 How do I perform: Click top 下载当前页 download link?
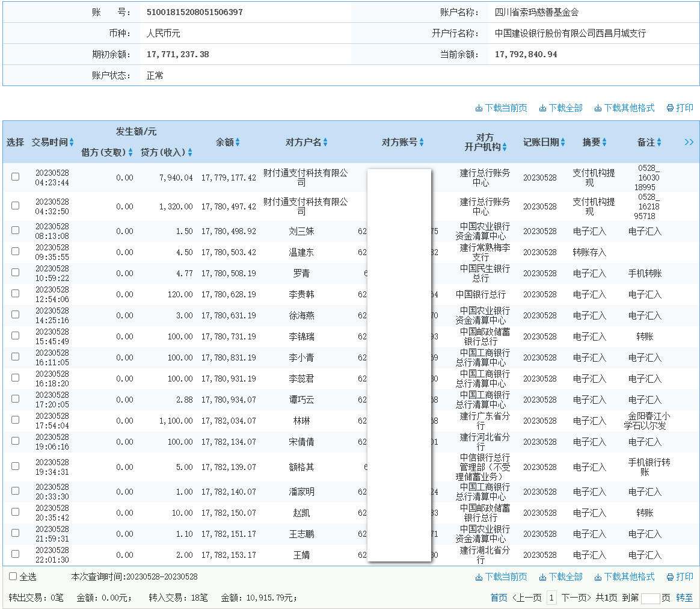(x=501, y=108)
